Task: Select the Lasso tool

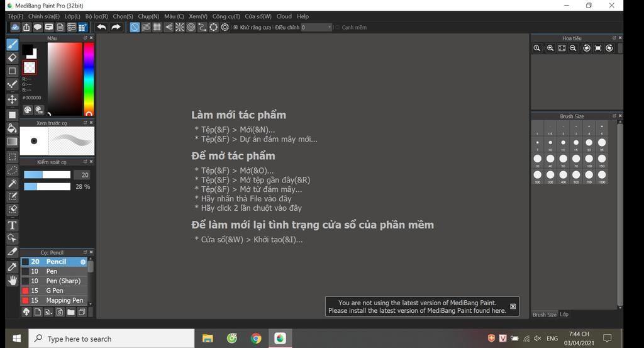Action: point(13,170)
